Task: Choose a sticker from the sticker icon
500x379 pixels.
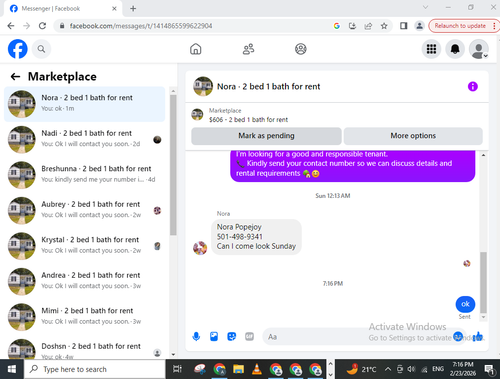Action: [x=232, y=337]
